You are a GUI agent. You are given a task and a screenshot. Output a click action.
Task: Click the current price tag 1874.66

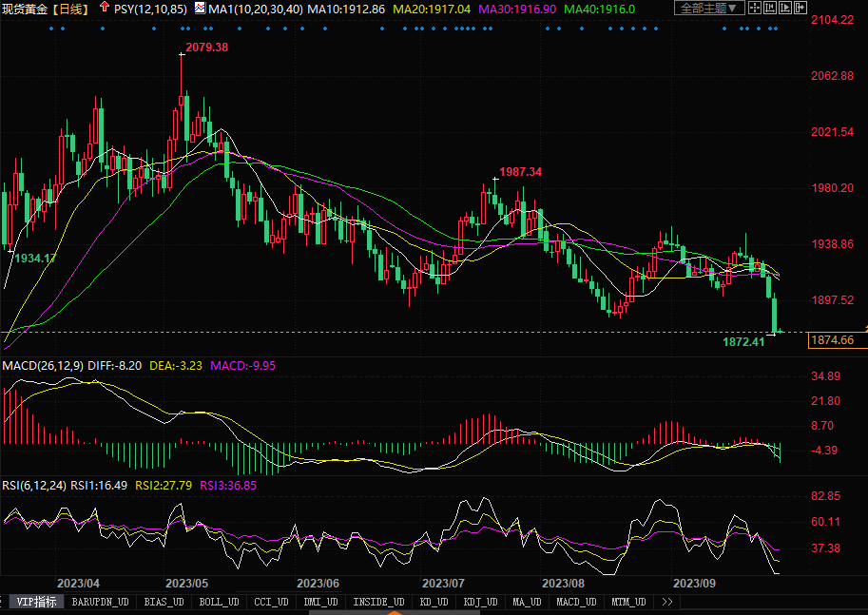tap(833, 340)
